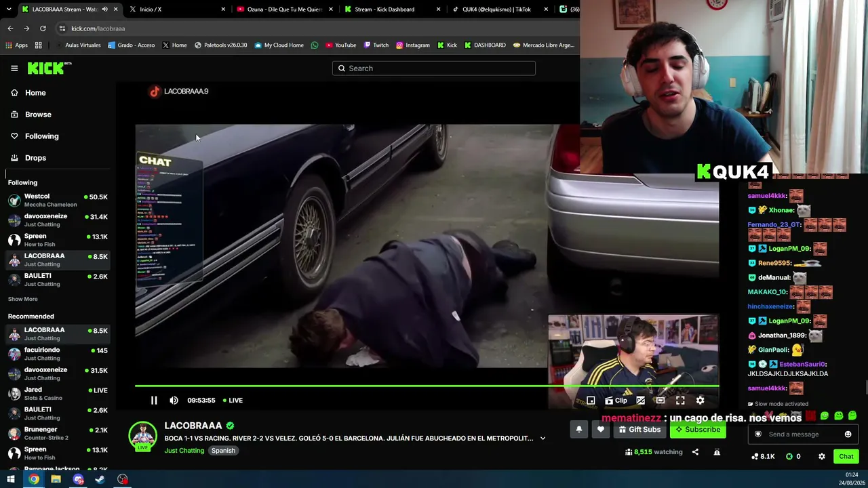Toggle the follow heart for LACOBRAAA
The image size is (868, 488).
[600, 430]
